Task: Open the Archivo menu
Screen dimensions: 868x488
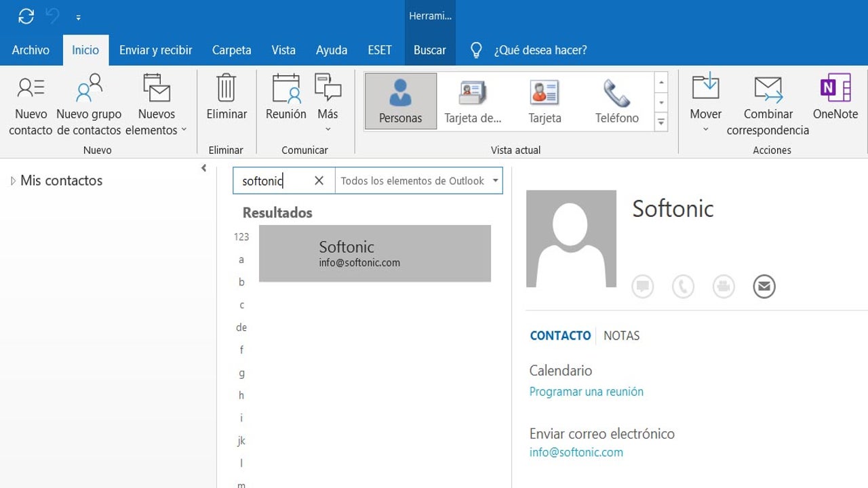Action: click(31, 49)
